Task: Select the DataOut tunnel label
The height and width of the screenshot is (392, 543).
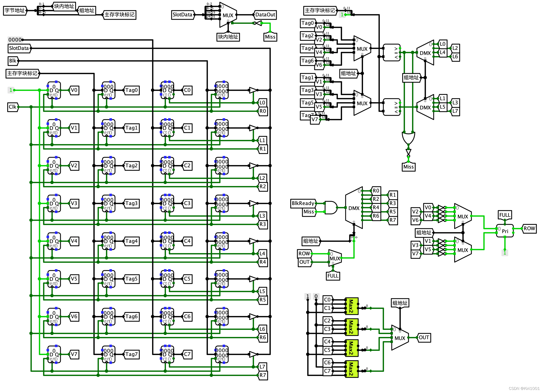Action: coord(265,15)
